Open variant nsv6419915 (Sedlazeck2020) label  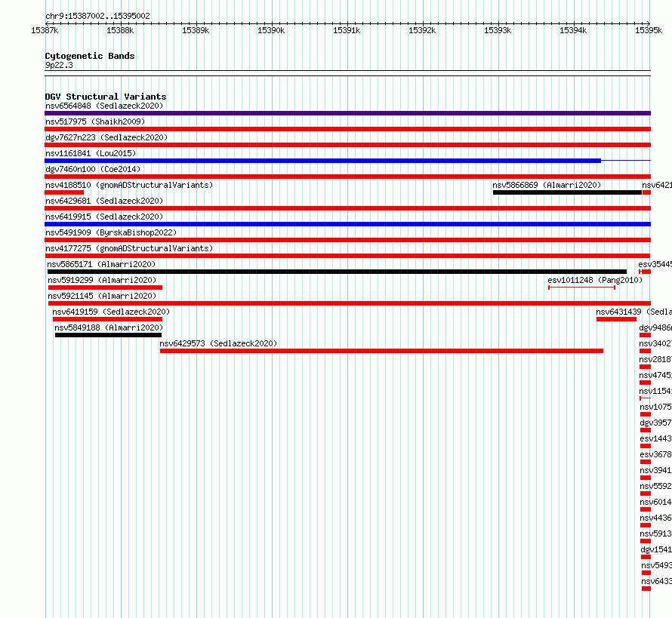[x=104, y=217]
